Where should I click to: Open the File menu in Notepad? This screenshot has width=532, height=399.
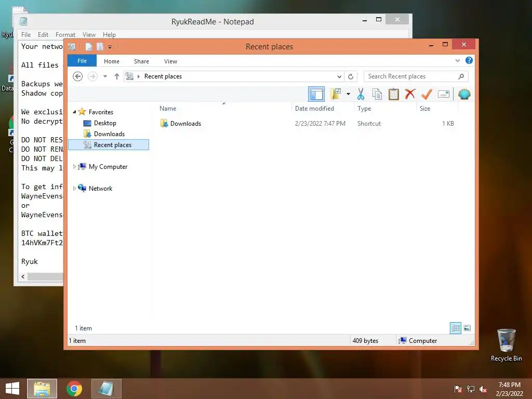pyautogui.click(x=26, y=35)
